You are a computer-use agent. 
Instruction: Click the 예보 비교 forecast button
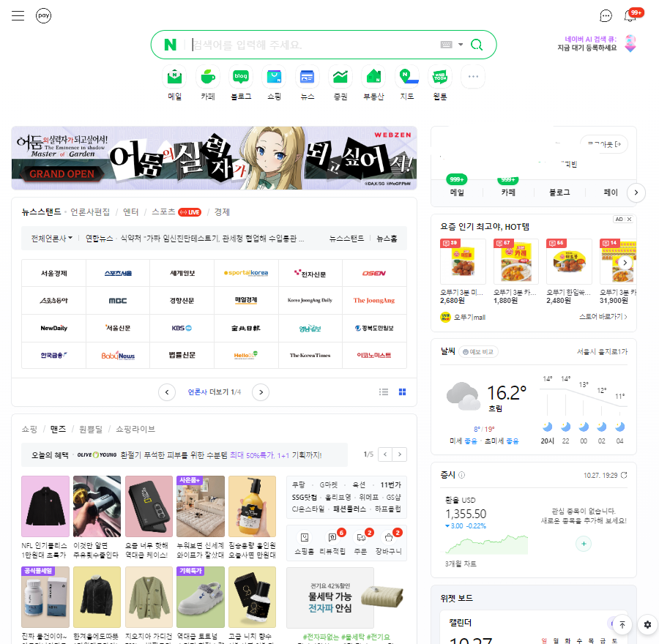click(478, 351)
